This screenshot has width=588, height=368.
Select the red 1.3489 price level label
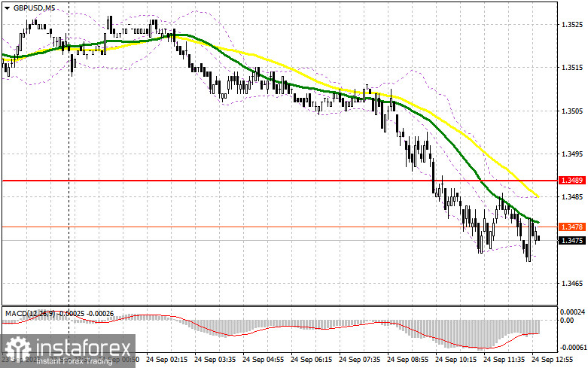572,181
